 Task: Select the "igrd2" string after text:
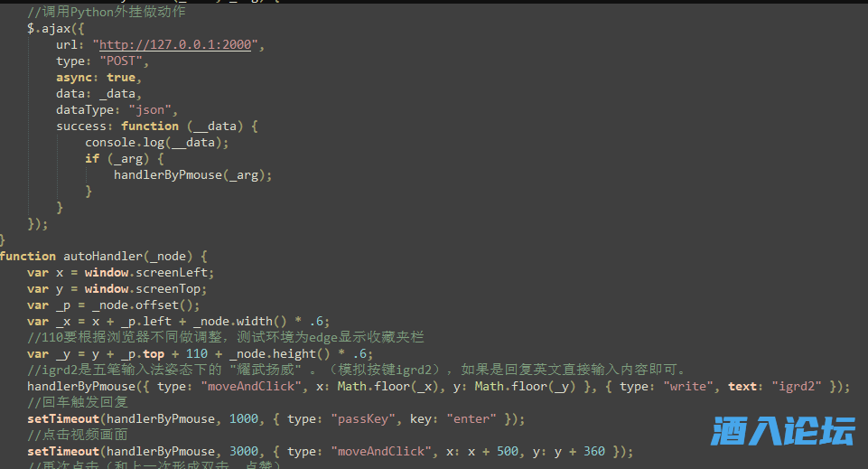pyautogui.click(x=797, y=387)
